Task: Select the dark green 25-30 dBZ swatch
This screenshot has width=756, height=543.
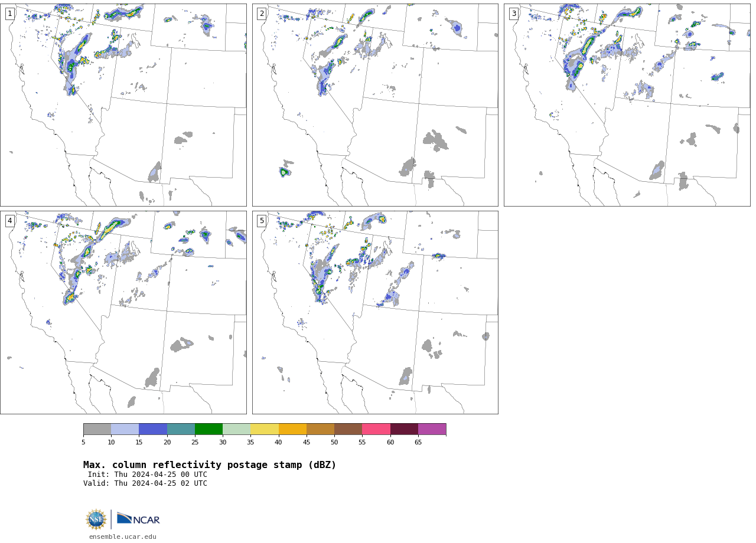Action: click(209, 429)
